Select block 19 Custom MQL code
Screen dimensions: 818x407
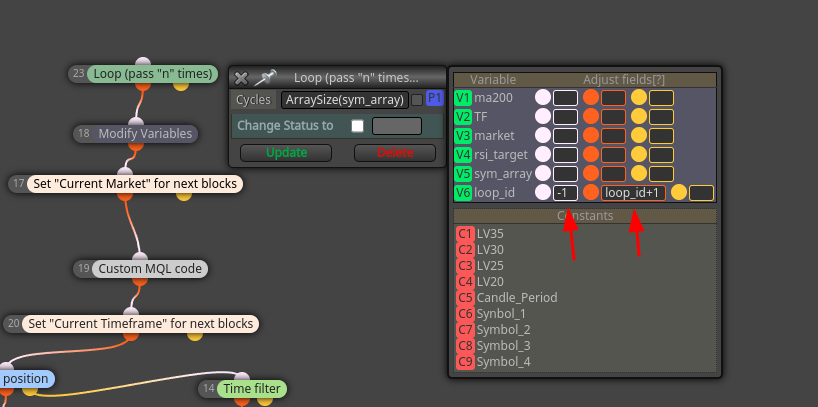150,269
